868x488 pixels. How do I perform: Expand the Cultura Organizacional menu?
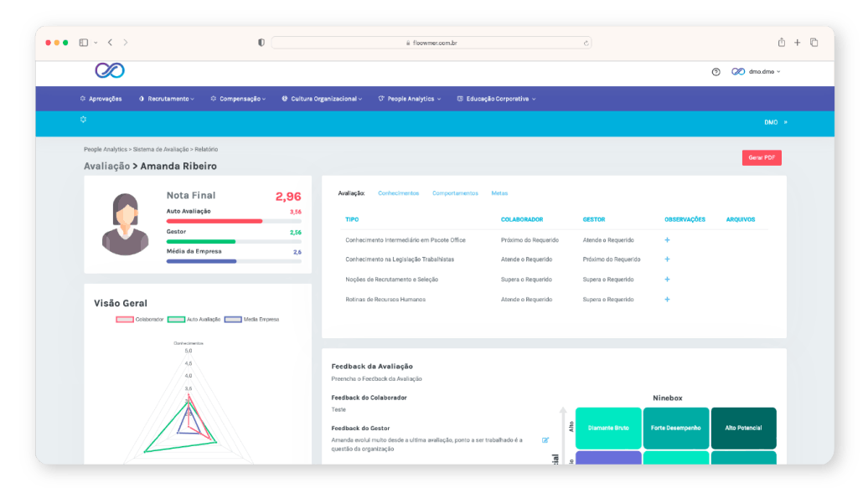pyautogui.click(x=323, y=99)
